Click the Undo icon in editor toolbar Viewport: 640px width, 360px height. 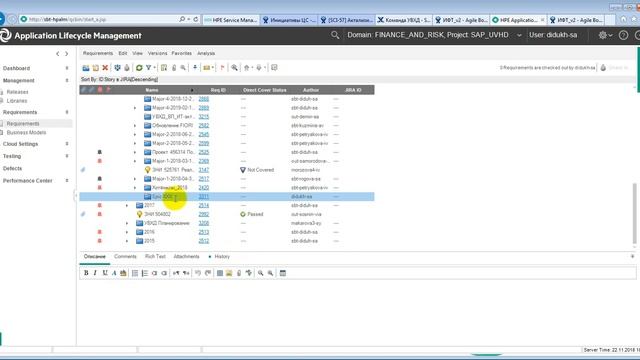(x=198, y=273)
